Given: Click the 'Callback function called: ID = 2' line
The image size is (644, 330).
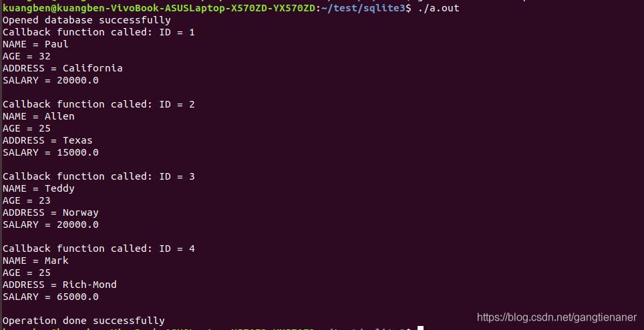Looking at the screenshot, I should point(99,104).
